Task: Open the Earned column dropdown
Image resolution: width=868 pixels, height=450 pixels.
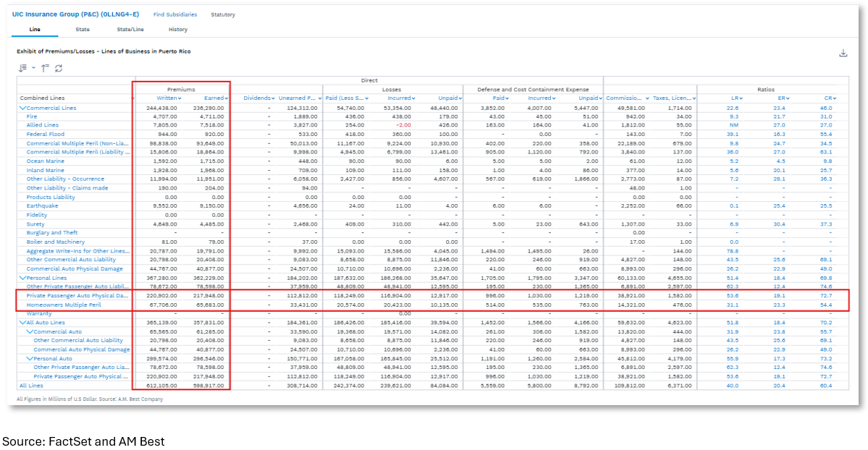Action: tap(227, 98)
